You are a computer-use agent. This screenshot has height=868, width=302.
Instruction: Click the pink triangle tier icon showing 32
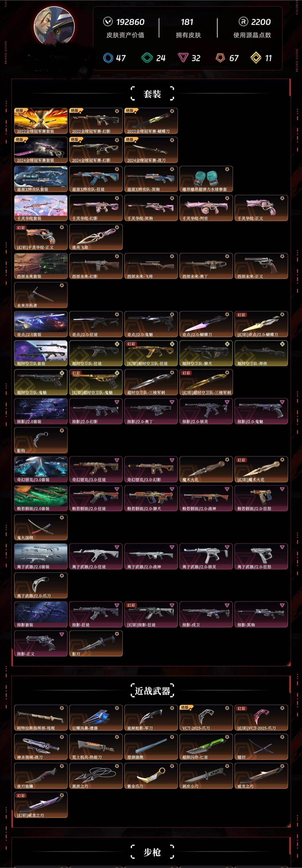183,58
